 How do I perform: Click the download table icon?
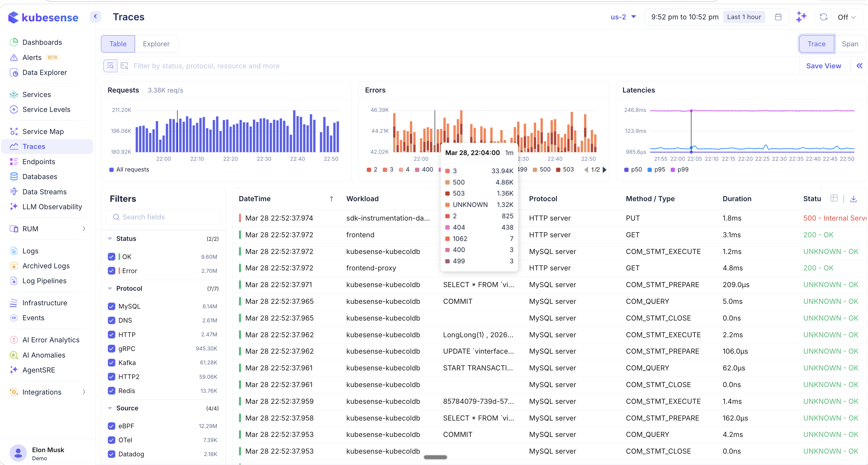click(853, 199)
